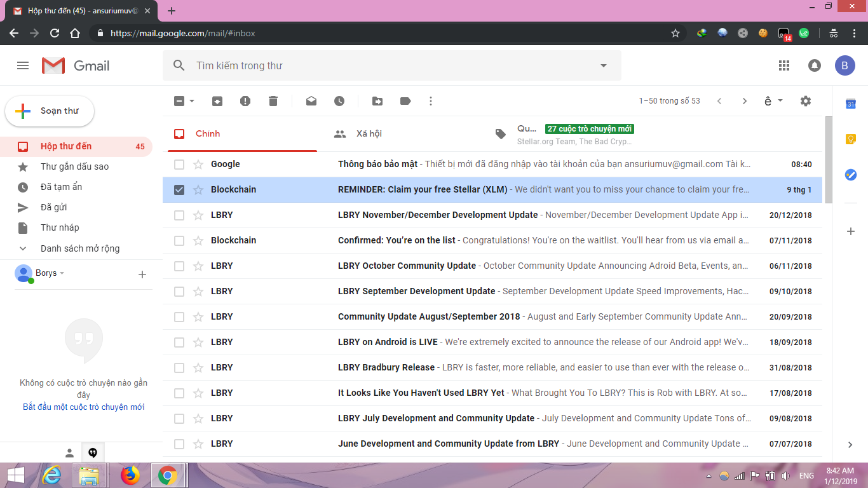Open Google Keep side panel icon

click(x=851, y=139)
